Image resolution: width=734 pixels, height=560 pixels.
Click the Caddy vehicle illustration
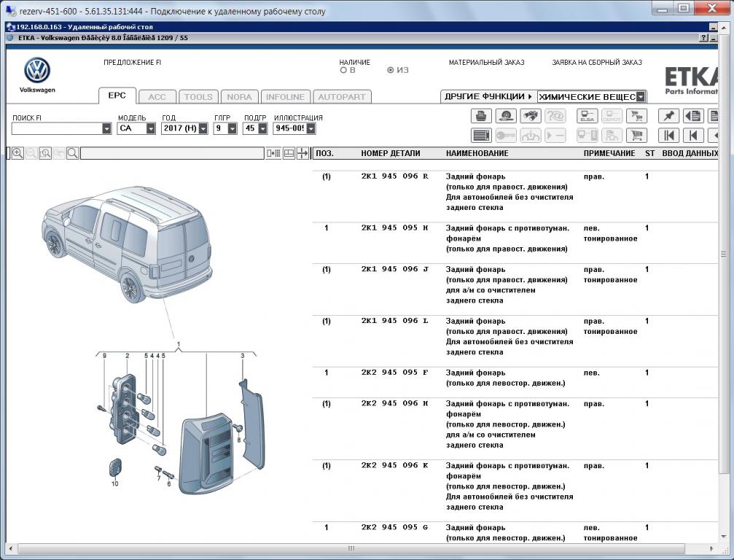pyautogui.click(x=126, y=244)
